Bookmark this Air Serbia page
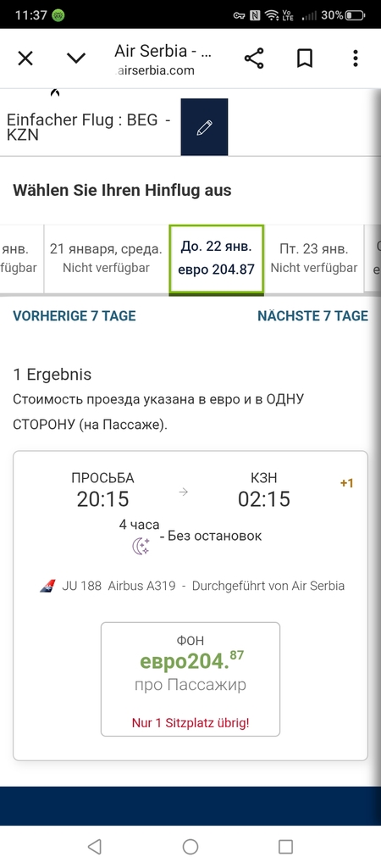Image resolution: width=381 pixels, height=868 pixels. [305, 58]
